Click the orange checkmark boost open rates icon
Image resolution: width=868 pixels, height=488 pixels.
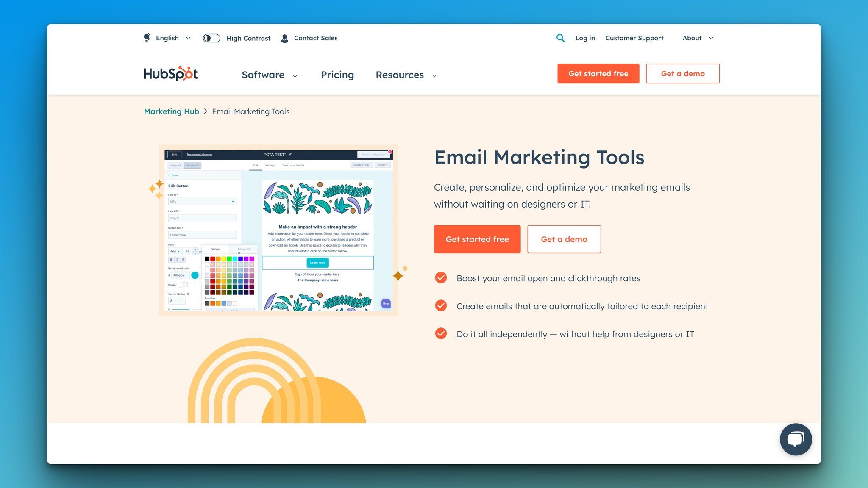point(440,278)
